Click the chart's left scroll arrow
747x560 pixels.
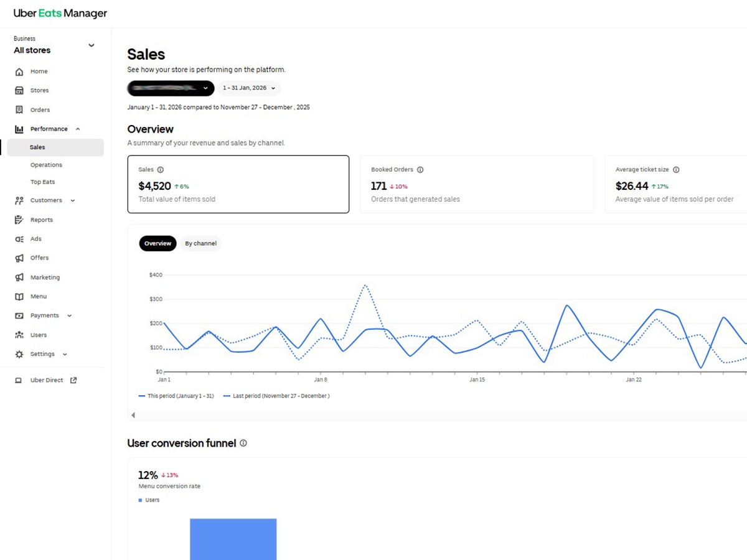click(133, 415)
